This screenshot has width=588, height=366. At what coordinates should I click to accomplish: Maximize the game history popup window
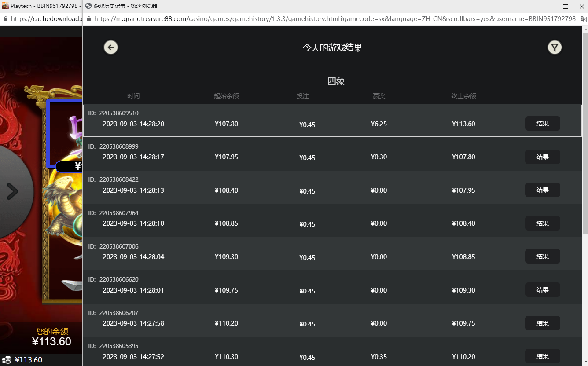tap(566, 6)
